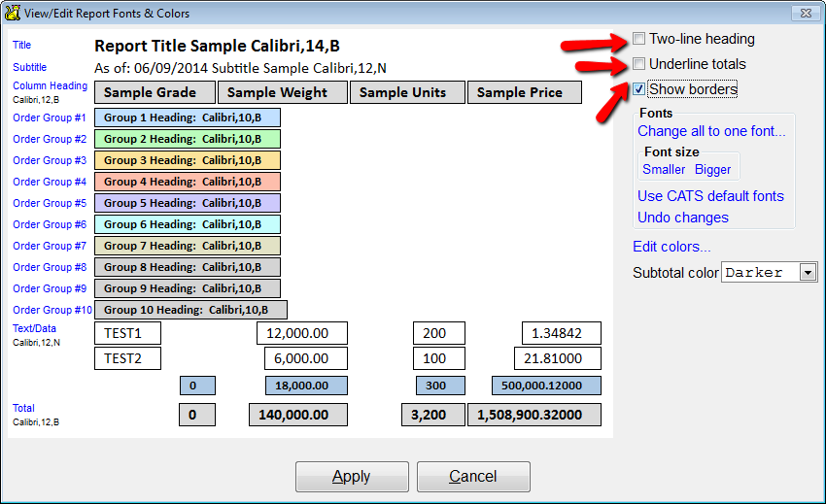Click the gray Group 8 Heading swatch
This screenshot has width=826, height=504.
[188, 267]
